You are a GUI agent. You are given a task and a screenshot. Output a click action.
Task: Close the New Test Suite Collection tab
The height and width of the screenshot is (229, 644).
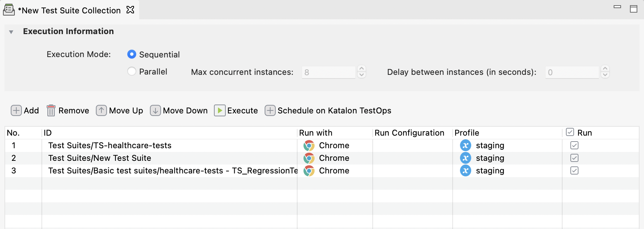130,10
